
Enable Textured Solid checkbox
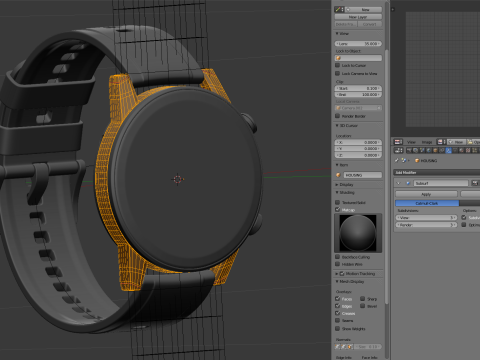[337, 202]
